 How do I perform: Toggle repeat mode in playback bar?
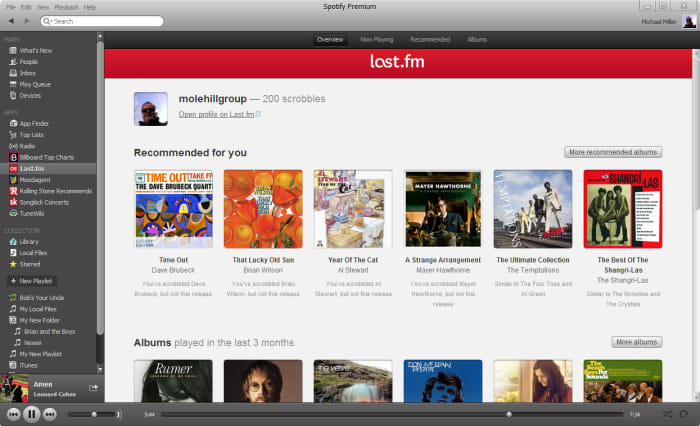pyautogui.click(x=685, y=413)
